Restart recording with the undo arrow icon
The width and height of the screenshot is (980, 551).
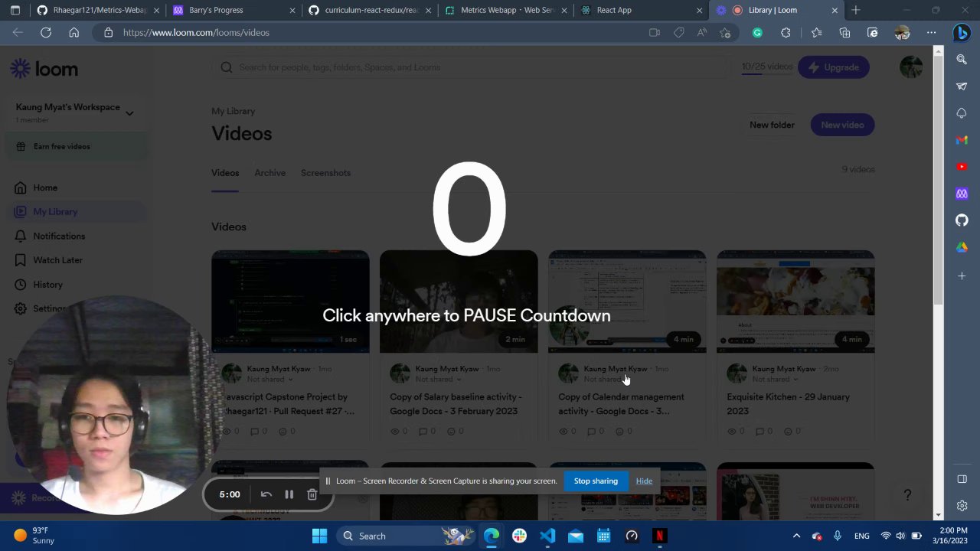[266, 494]
